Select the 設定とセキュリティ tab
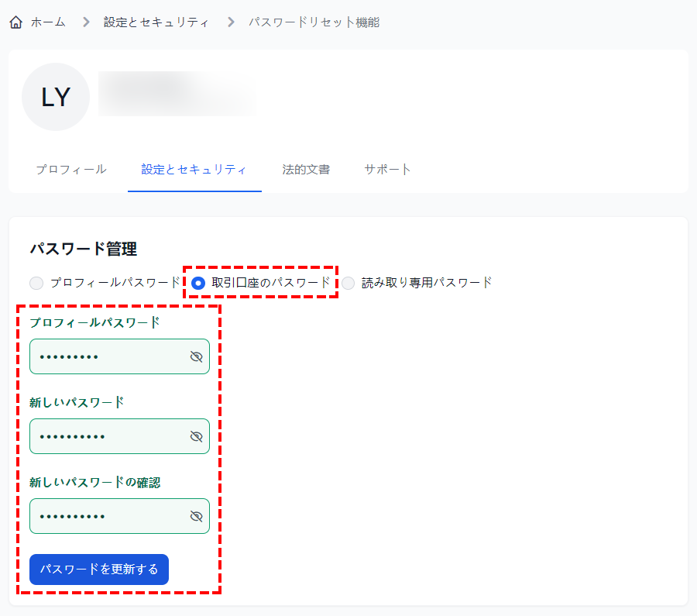 tap(194, 170)
